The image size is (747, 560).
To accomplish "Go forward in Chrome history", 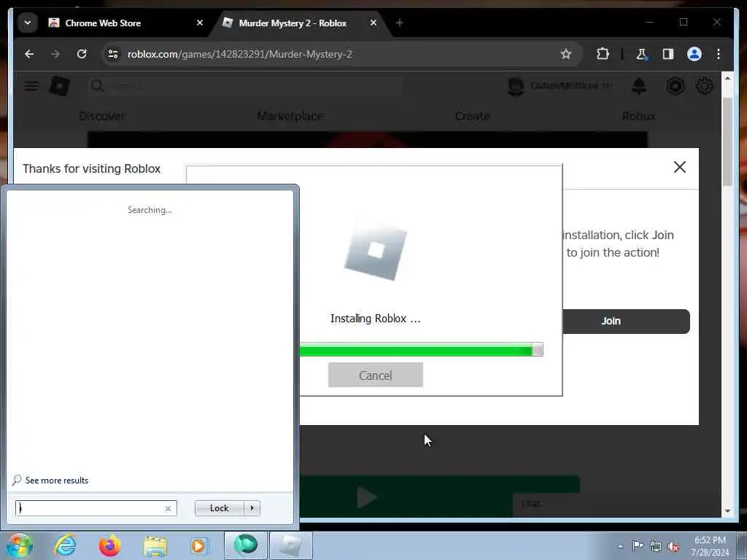I will pyautogui.click(x=55, y=54).
